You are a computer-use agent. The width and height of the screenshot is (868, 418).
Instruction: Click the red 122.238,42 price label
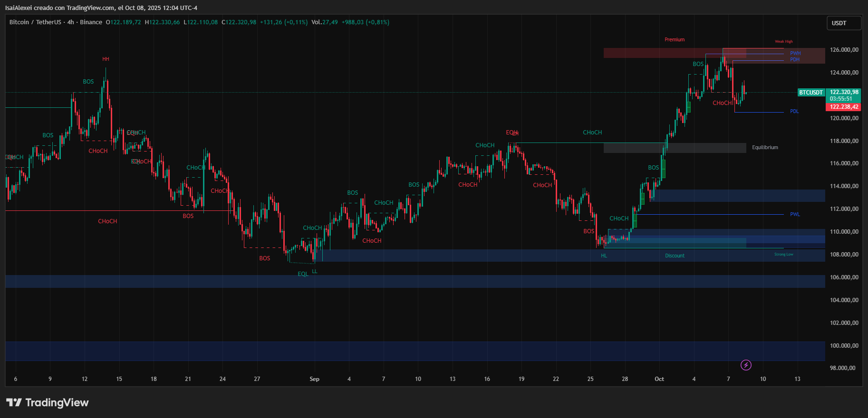pyautogui.click(x=844, y=107)
